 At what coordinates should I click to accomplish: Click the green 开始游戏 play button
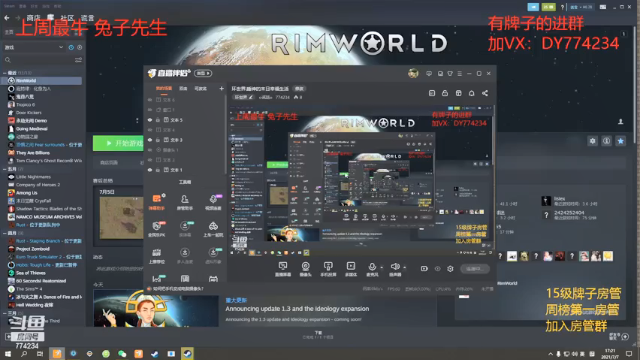[118, 143]
